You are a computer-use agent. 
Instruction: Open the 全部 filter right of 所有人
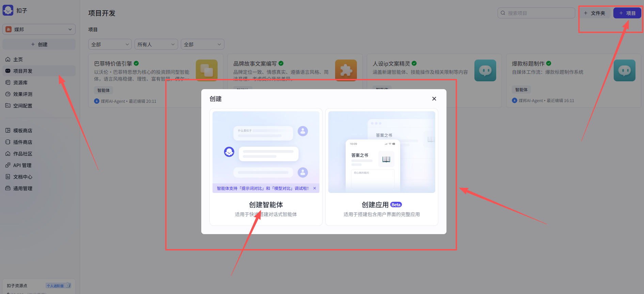point(202,44)
